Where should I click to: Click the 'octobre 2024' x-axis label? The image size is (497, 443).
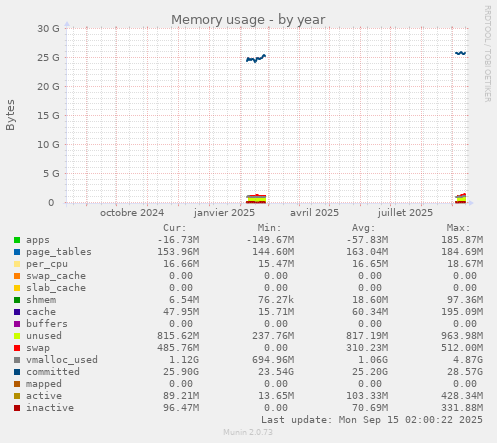click(x=132, y=213)
